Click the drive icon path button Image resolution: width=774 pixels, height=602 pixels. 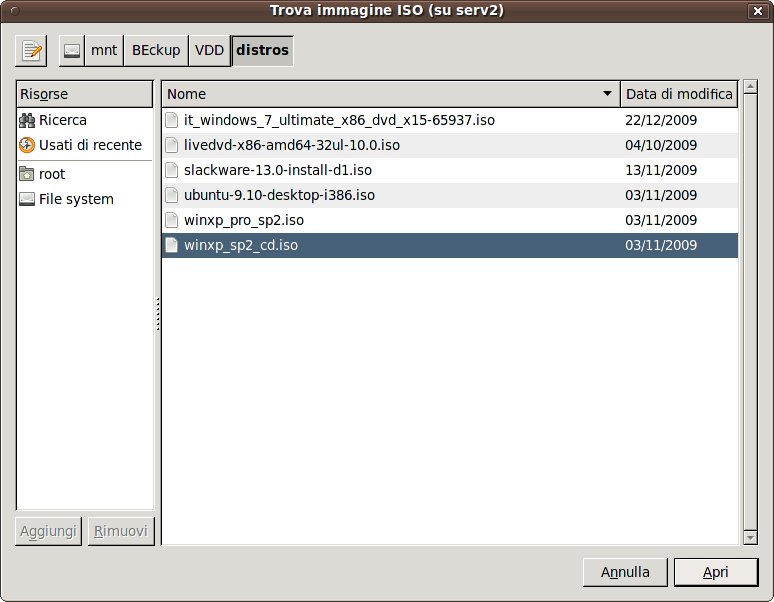(x=72, y=50)
